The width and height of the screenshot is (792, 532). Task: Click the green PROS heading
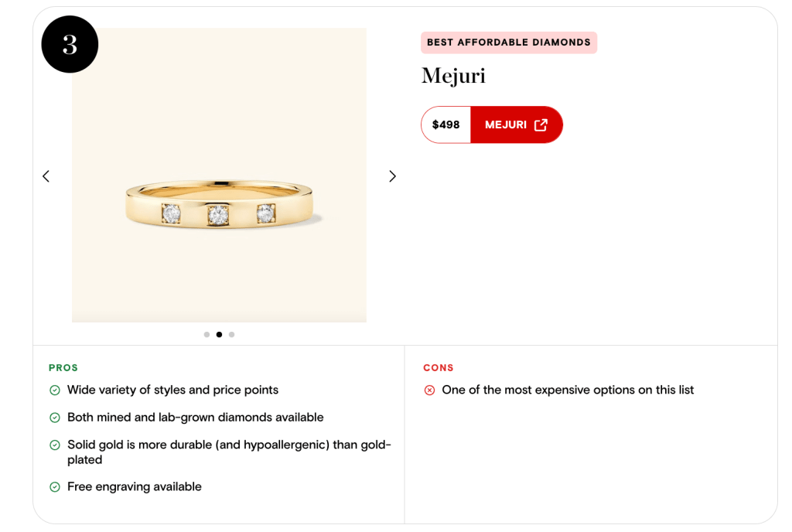click(63, 368)
